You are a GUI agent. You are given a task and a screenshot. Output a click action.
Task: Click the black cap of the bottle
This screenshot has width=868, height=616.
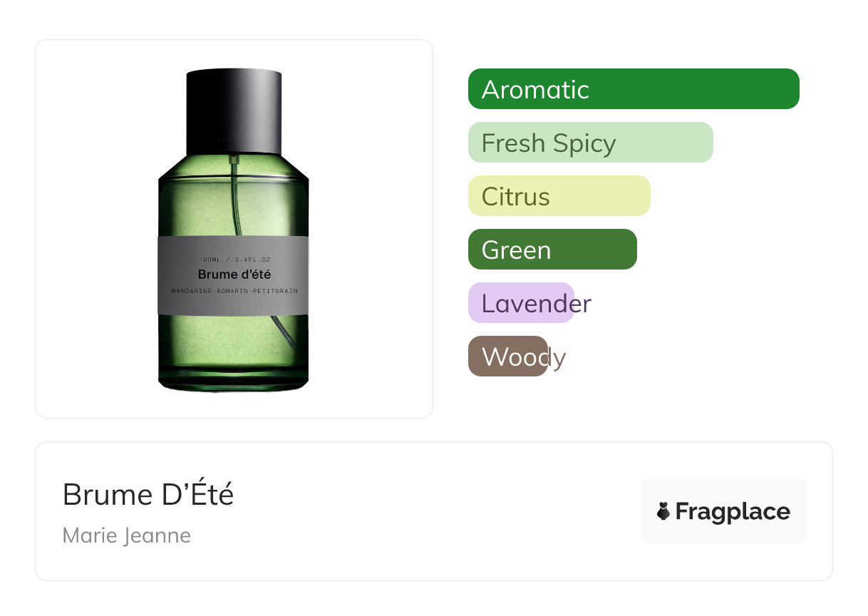click(x=234, y=112)
